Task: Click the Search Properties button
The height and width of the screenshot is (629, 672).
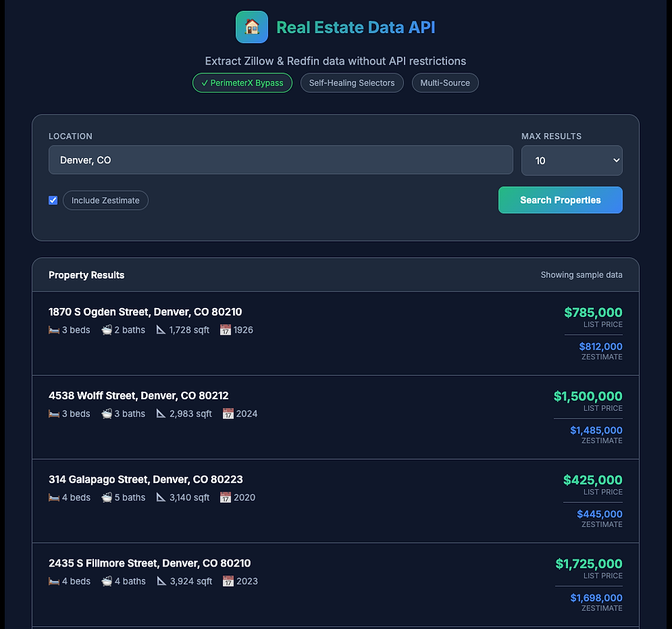Action: tap(560, 200)
